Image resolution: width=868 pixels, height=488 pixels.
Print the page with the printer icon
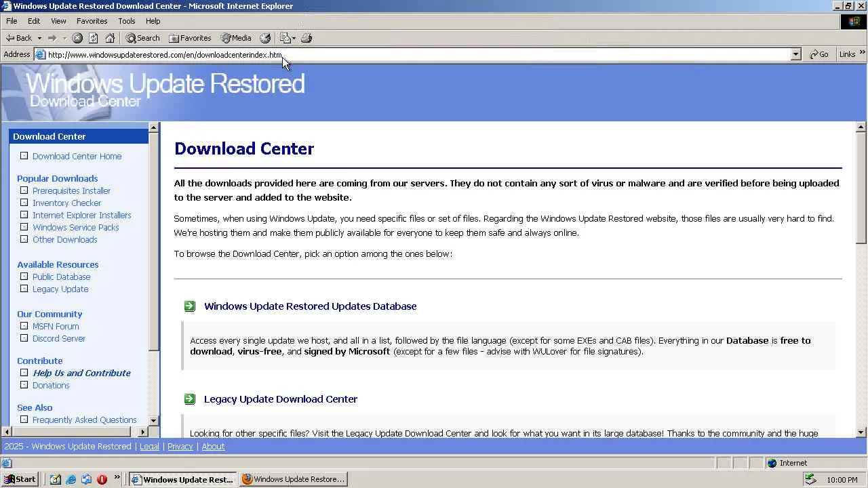coord(306,38)
